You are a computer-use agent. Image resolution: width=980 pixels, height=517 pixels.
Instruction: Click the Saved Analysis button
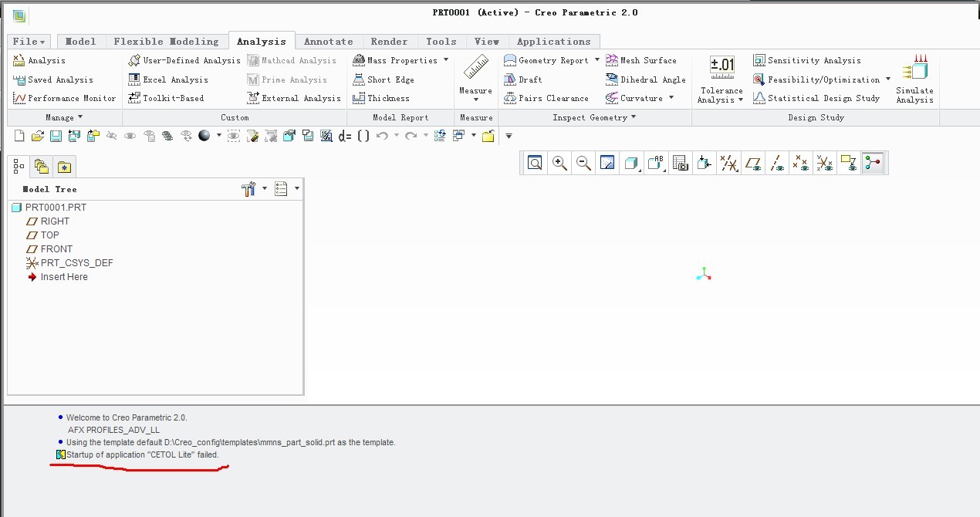(53, 79)
